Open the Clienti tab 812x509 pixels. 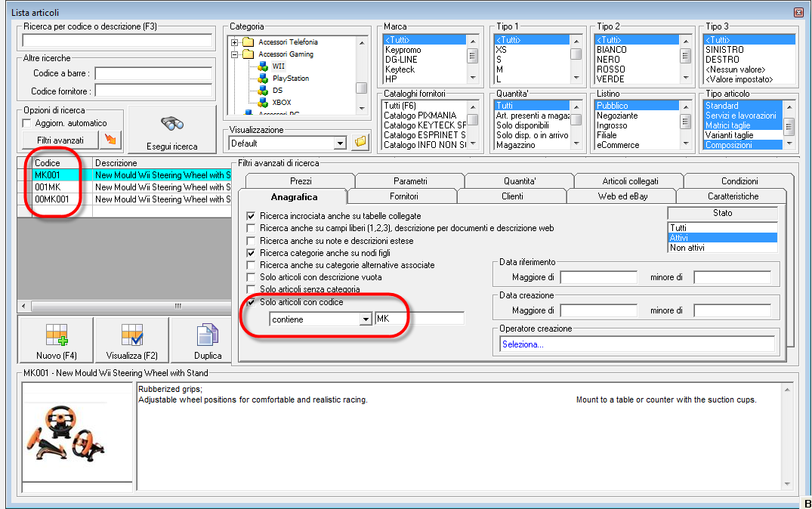(x=512, y=196)
